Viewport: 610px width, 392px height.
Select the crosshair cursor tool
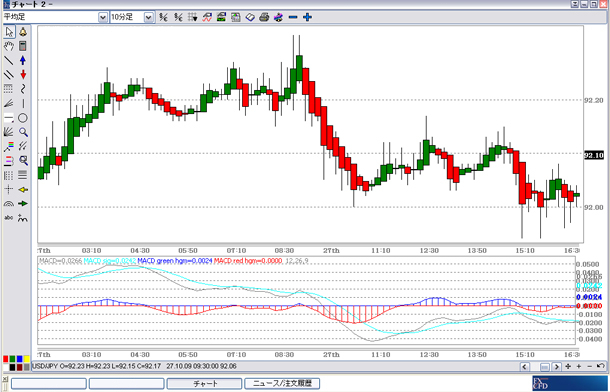tap(9, 189)
